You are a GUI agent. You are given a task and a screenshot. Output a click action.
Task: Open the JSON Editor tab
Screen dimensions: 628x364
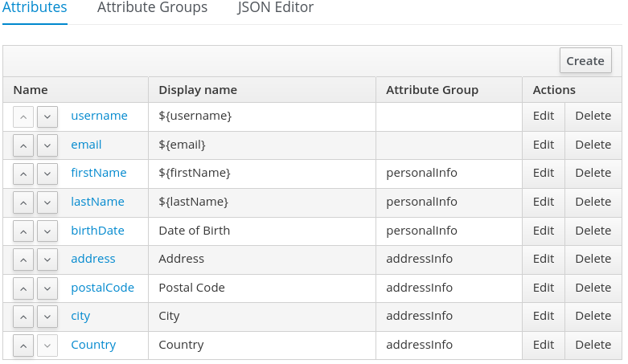(x=276, y=7)
